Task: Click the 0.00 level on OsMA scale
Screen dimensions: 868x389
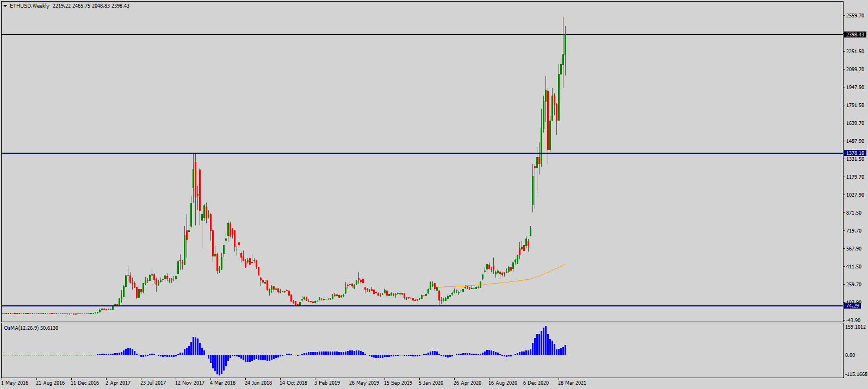Action: [850, 355]
